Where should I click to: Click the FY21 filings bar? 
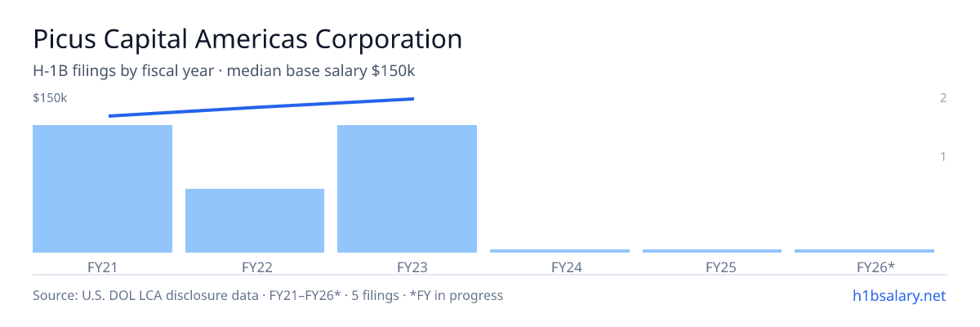click(x=102, y=189)
